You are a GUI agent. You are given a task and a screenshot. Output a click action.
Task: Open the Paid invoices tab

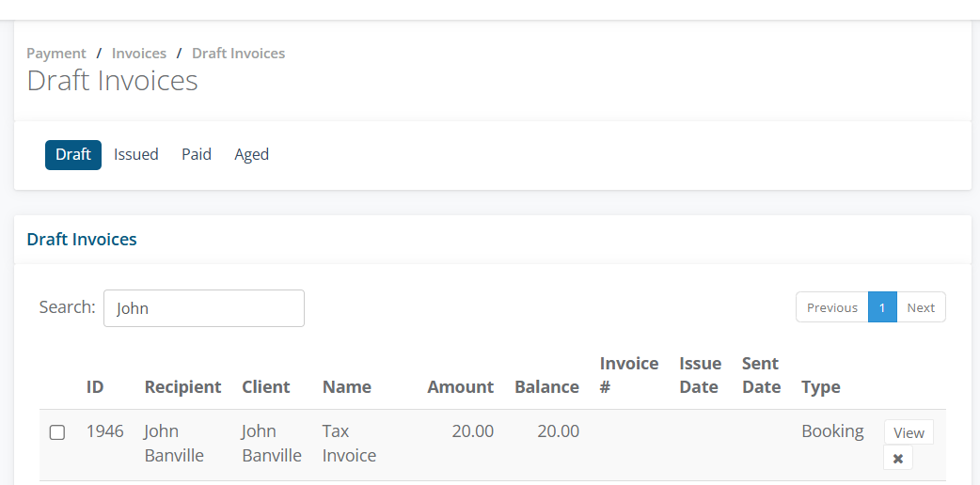[197, 154]
